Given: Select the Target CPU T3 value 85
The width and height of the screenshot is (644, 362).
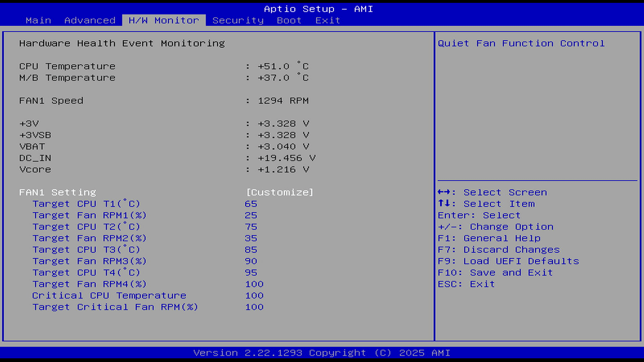Looking at the screenshot, I should tap(251, 250).
